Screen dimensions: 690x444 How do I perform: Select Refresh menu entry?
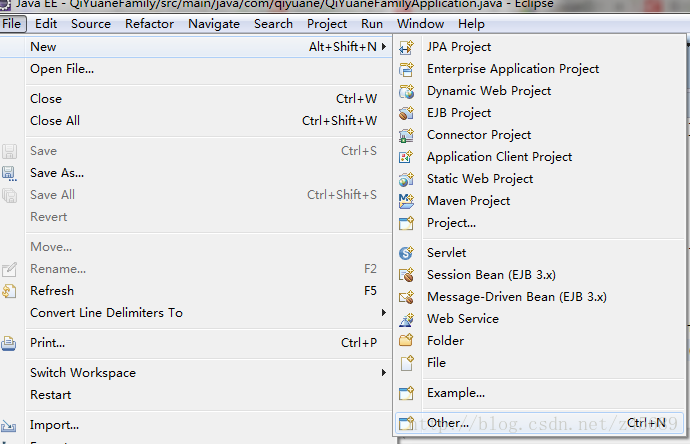click(x=196, y=290)
